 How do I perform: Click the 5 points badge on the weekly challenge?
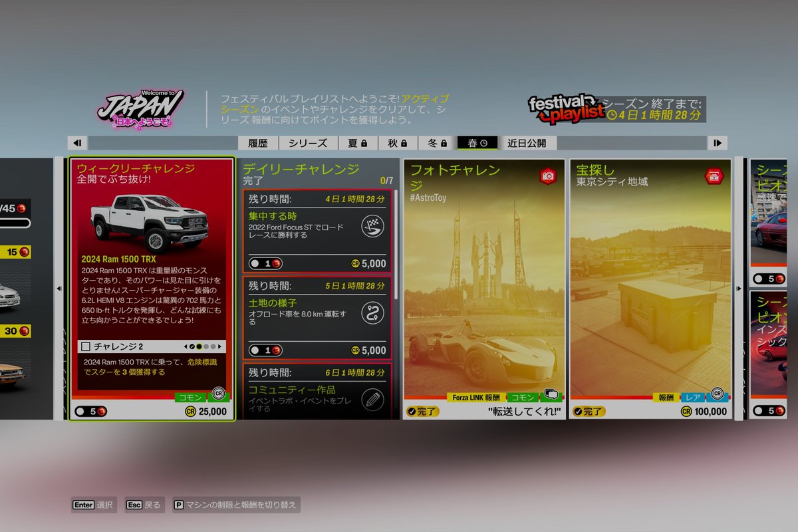click(90, 412)
